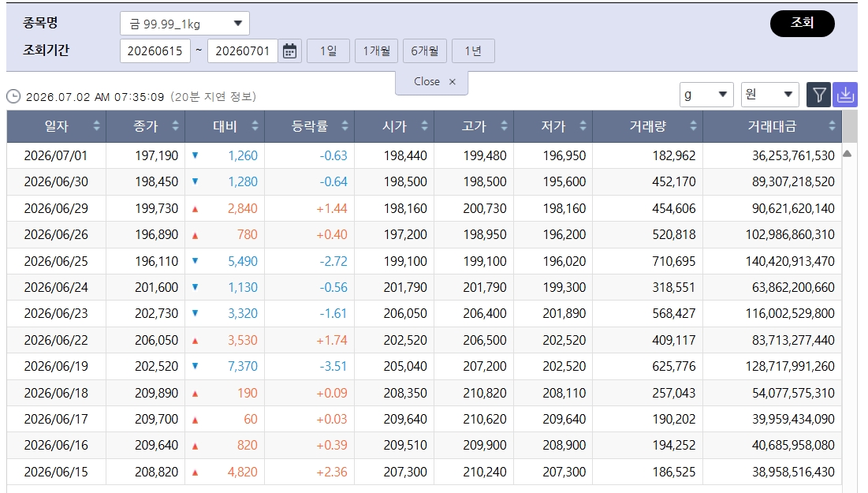Click the closing price 209,890

pos(157,393)
